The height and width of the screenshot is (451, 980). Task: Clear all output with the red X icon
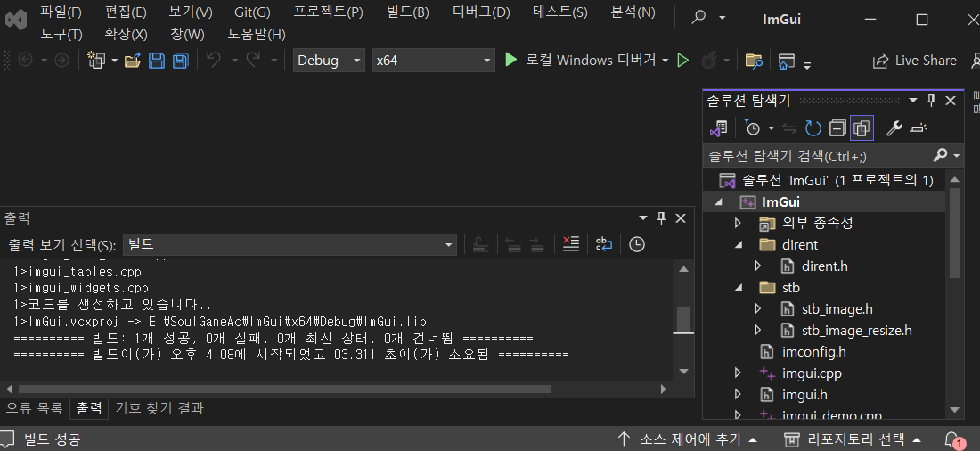pyautogui.click(x=570, y=244)
